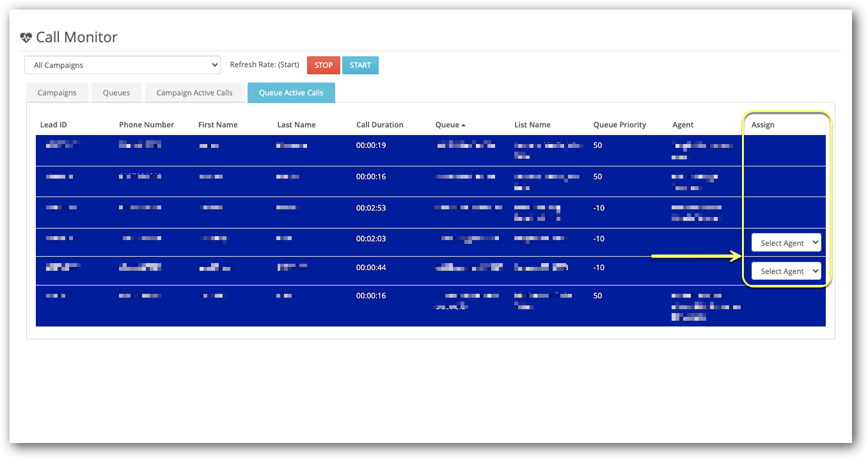Switch to the Campaigns tab
The height and width of the screenshot is (459, 868).
pos(57,92)
